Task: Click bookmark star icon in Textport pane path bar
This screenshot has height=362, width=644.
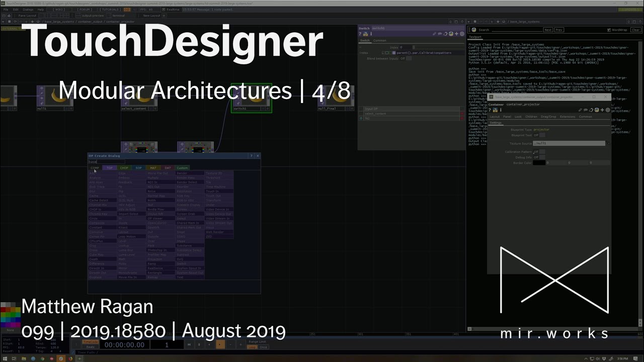Action: click(498, 22)
